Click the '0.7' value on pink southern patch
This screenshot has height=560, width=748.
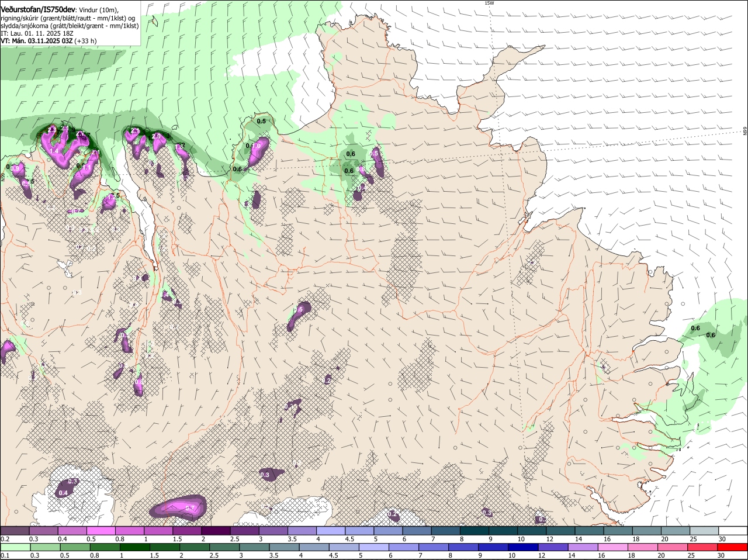pos(190,509)
